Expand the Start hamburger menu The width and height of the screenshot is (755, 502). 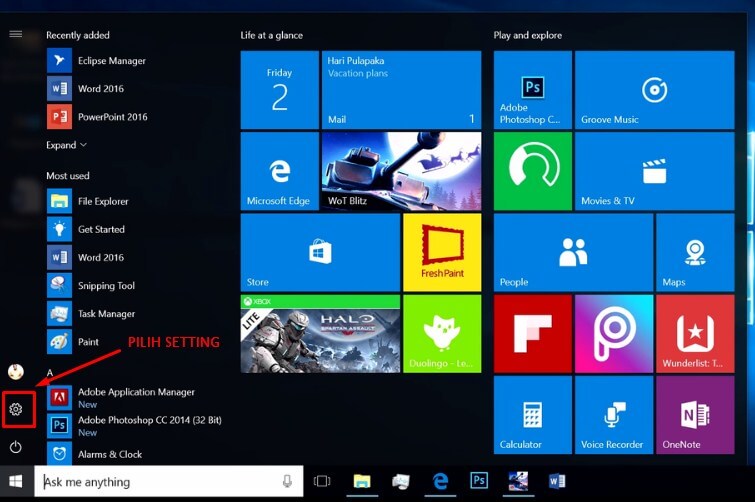[16, 34]
